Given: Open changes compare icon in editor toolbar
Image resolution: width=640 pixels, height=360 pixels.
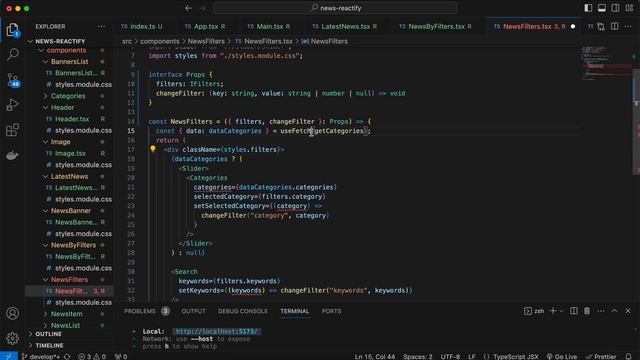Looking at the screenshot, I should 601,27.
